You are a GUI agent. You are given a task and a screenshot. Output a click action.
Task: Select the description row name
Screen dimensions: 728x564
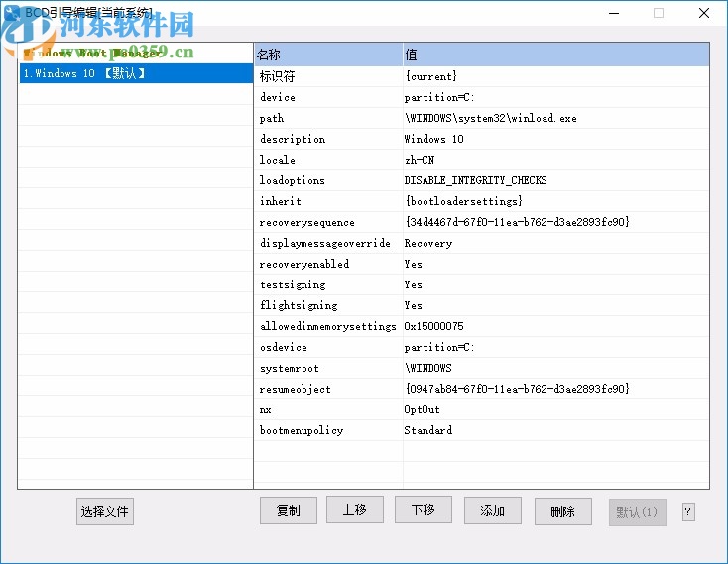(293, 139)
